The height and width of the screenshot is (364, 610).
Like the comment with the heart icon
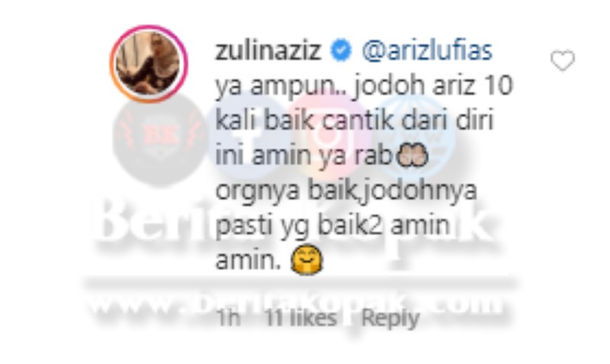[563, 61]
